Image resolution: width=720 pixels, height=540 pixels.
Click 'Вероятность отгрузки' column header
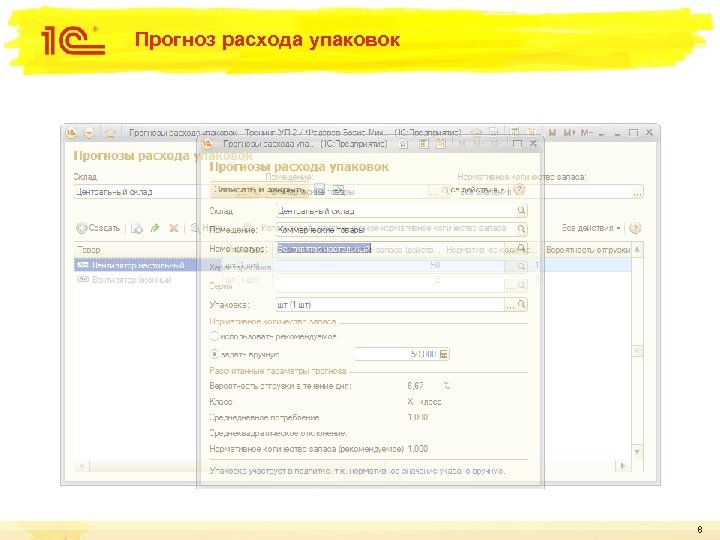click(587, 249)
